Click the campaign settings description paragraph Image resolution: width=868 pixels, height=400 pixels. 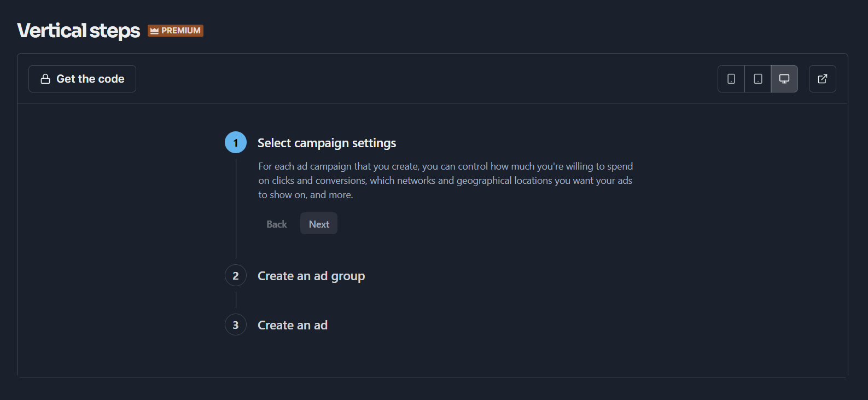point(446,181)
